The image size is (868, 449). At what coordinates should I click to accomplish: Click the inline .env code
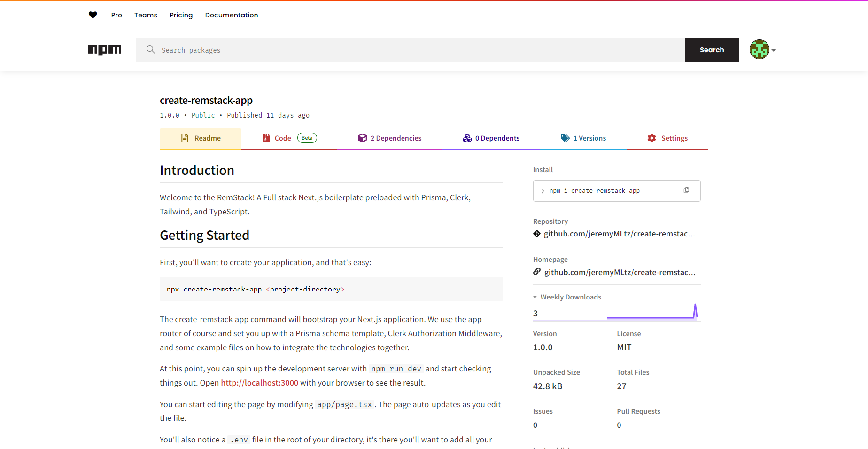tap(239, 440)
